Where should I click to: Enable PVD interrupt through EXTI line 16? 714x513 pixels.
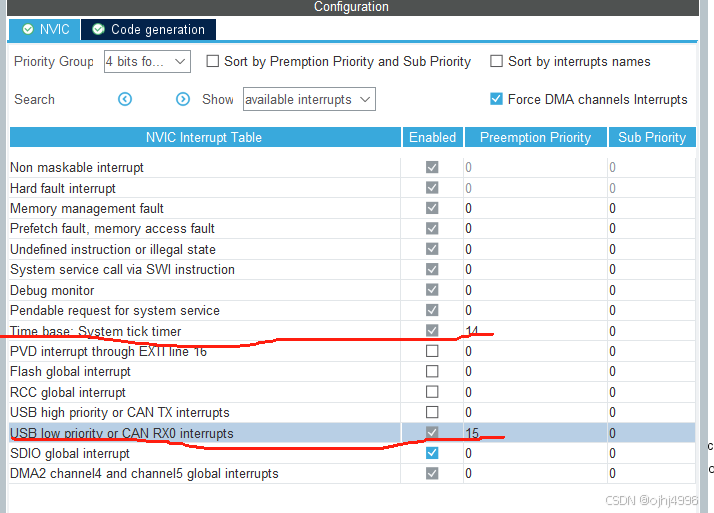coord(432,351)
